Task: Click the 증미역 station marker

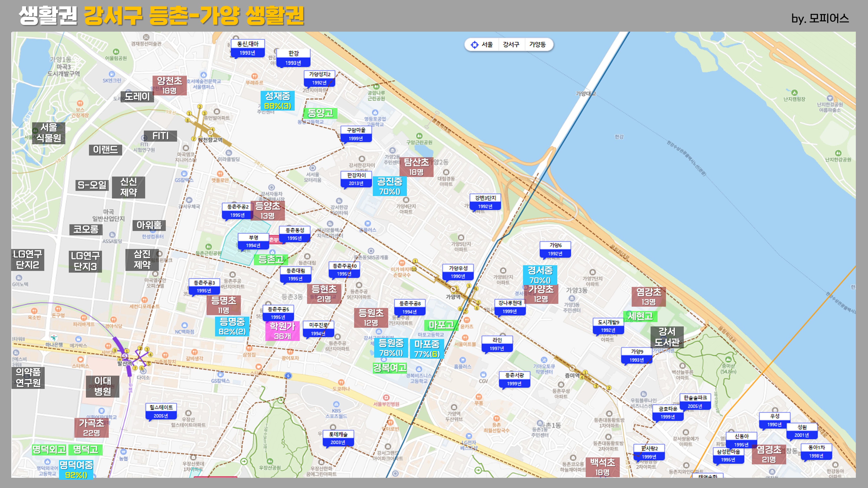Action: 572,368
